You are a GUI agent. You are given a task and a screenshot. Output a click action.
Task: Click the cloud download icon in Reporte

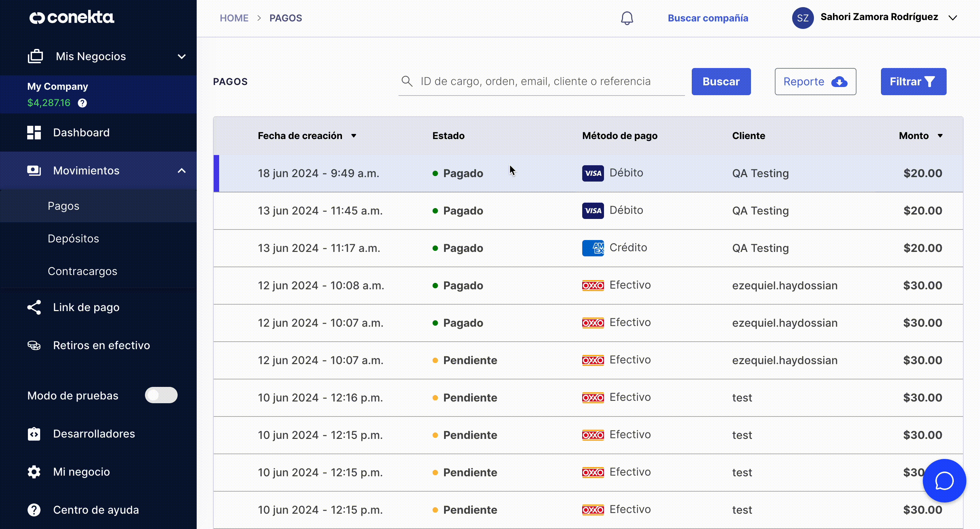839,82
